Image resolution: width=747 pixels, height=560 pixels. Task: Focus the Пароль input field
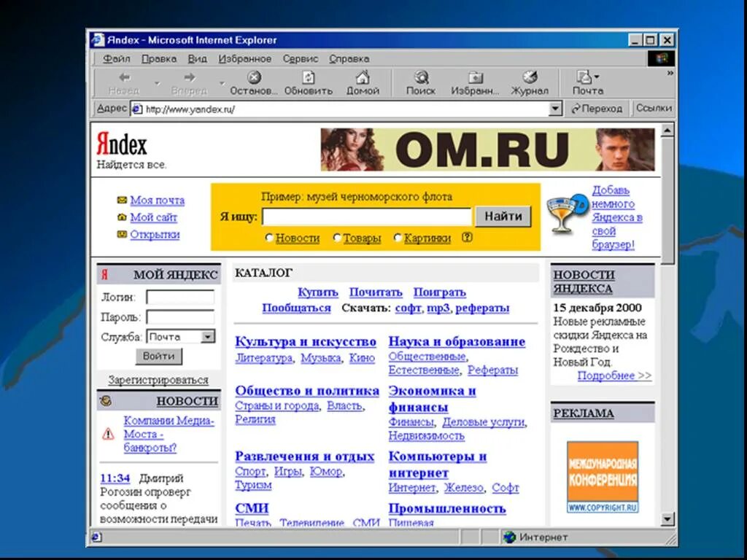point(180,317)
